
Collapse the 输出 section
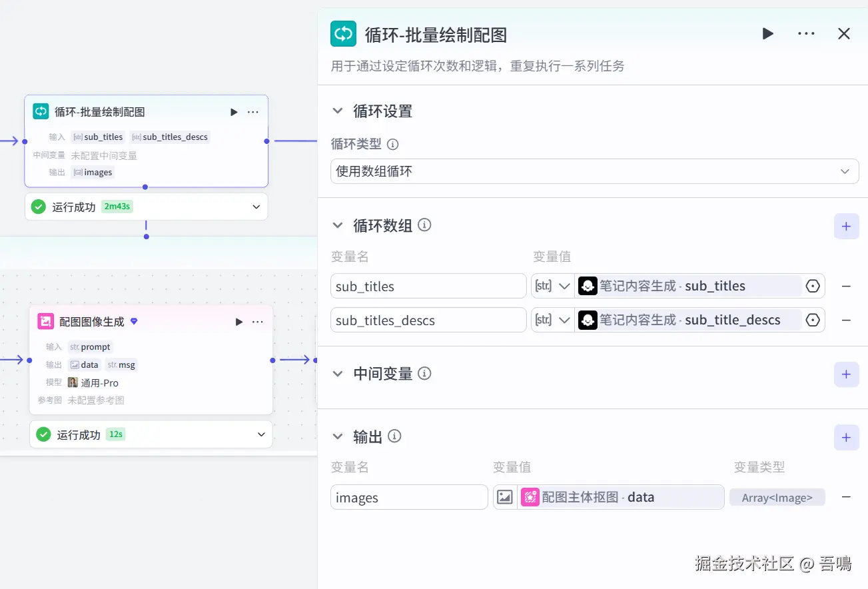(x=338, y=436)
